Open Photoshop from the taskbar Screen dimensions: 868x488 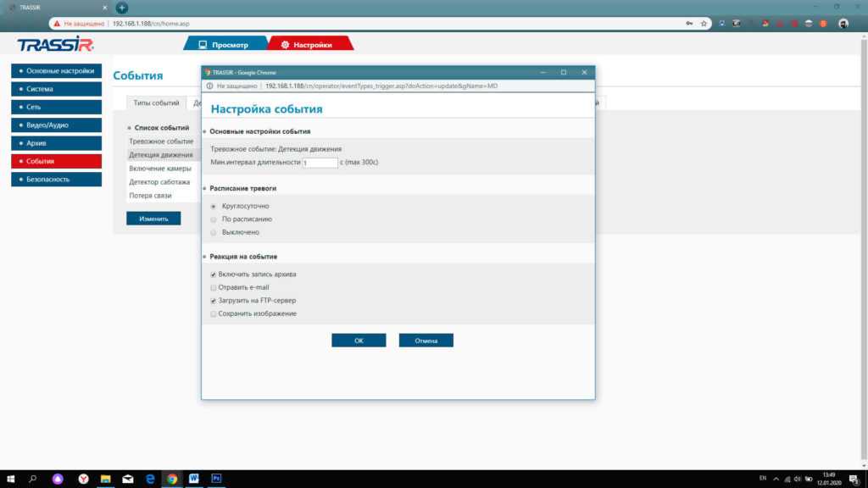click(216, 479)
